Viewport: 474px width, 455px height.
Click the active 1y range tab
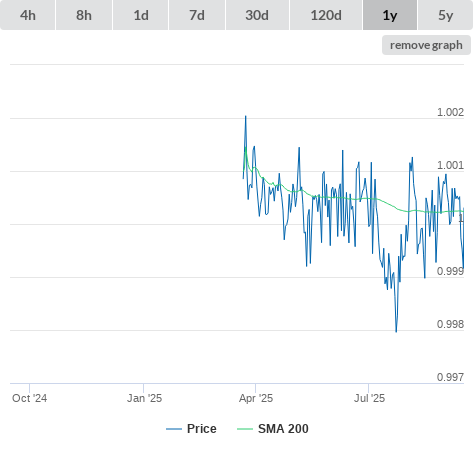[x=390, y=15]
